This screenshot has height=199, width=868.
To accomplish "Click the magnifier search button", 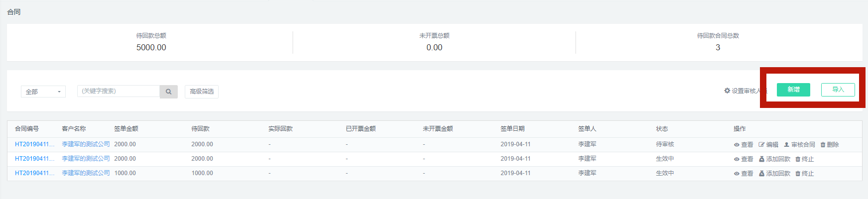I will [x=168, y=92].
